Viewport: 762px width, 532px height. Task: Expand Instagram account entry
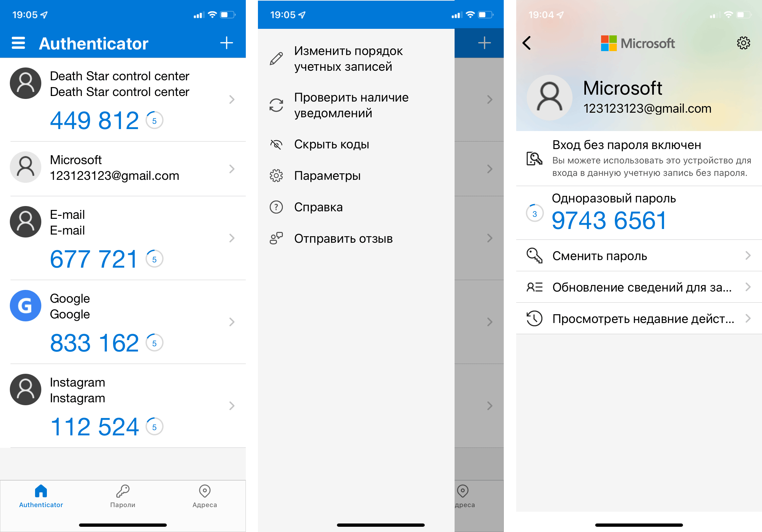235,406
